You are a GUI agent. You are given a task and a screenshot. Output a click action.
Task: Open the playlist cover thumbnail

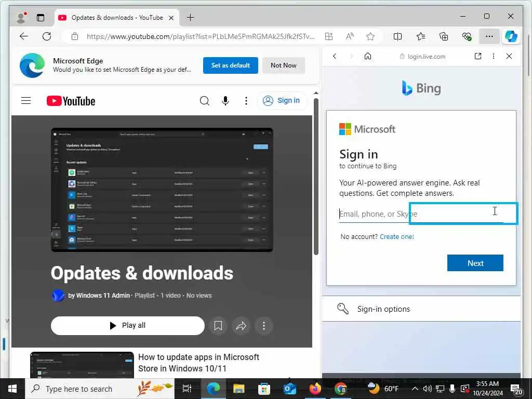click(x=162, y=190)
